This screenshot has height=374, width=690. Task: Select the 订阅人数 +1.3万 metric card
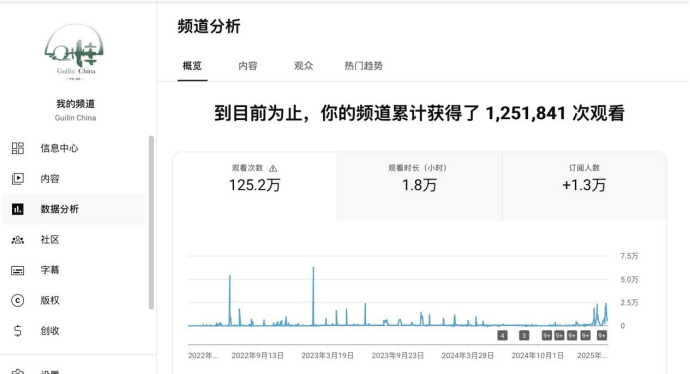(584, 186)
